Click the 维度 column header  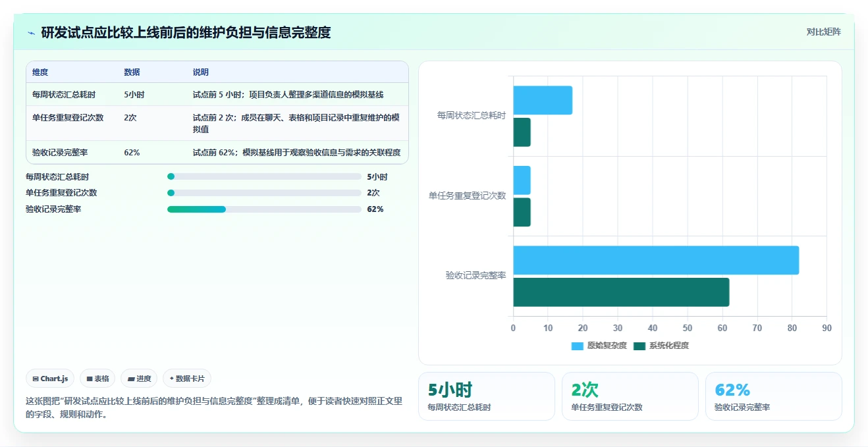(x=40, y=72)
